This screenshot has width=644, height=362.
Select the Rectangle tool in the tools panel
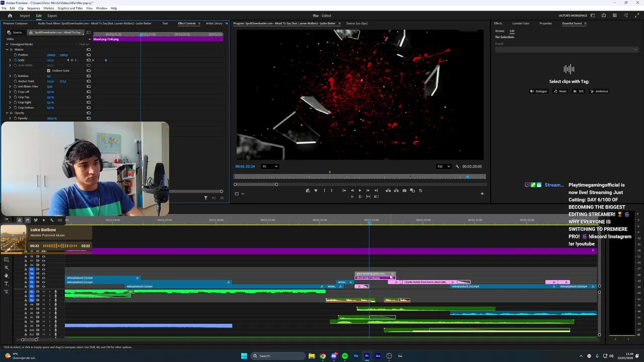pos(6,259)
